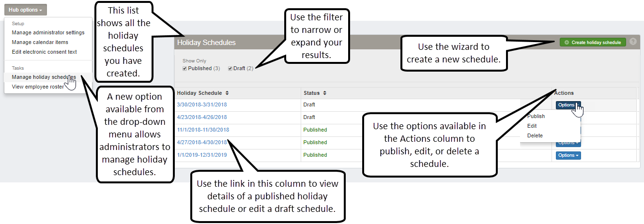Choose Delete from the Options menu
The width and height of the screenshot is (644, 224).
[535, 135]
